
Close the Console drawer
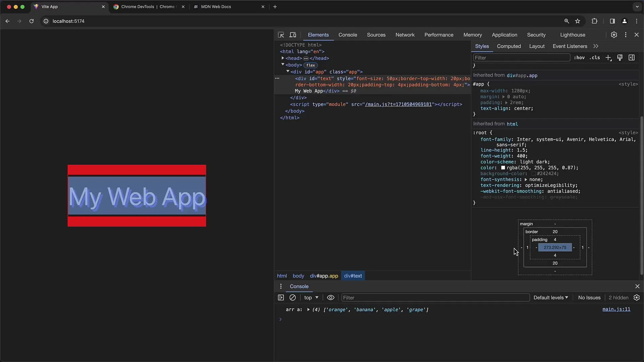(x=637, y=286)
